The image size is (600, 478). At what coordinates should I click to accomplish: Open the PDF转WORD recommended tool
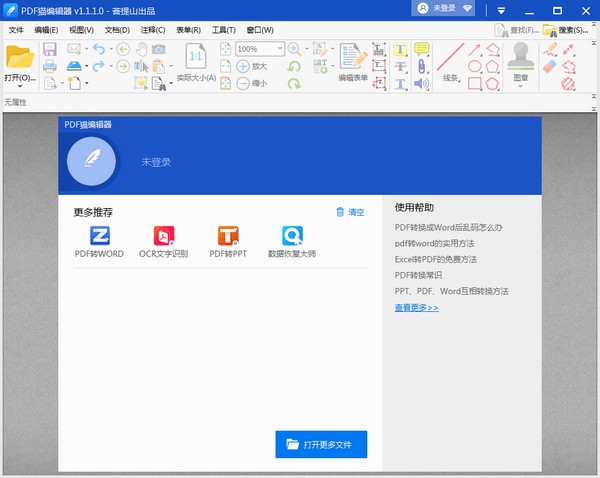coord(99,241)
